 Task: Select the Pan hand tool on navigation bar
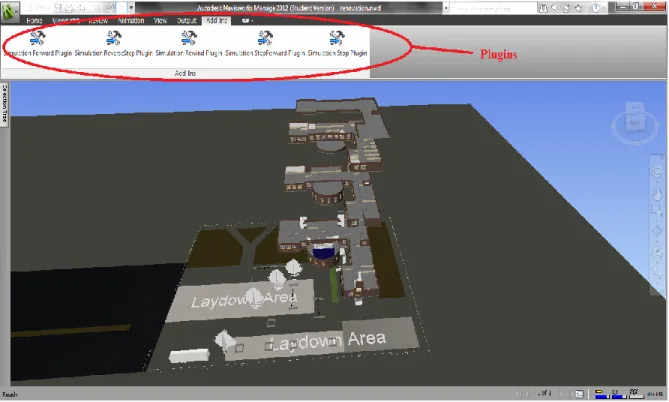click(656, 194)
